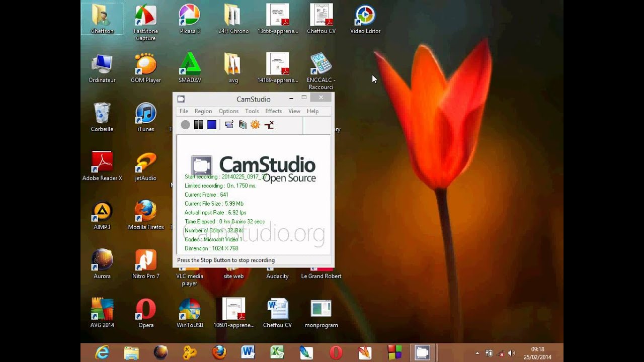The image size is (644, 362).
Task: Show hidden system tray icons
Action: 477,353
